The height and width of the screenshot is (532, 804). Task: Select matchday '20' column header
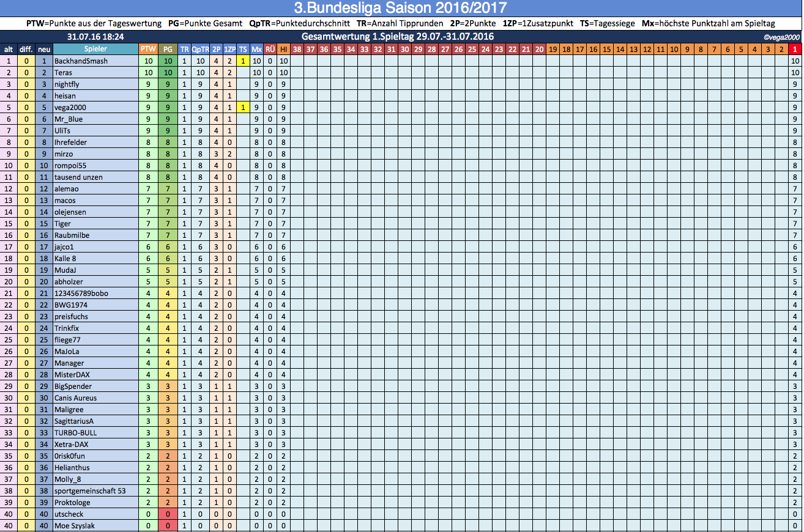pyautogui.click(x=539, y=49)
